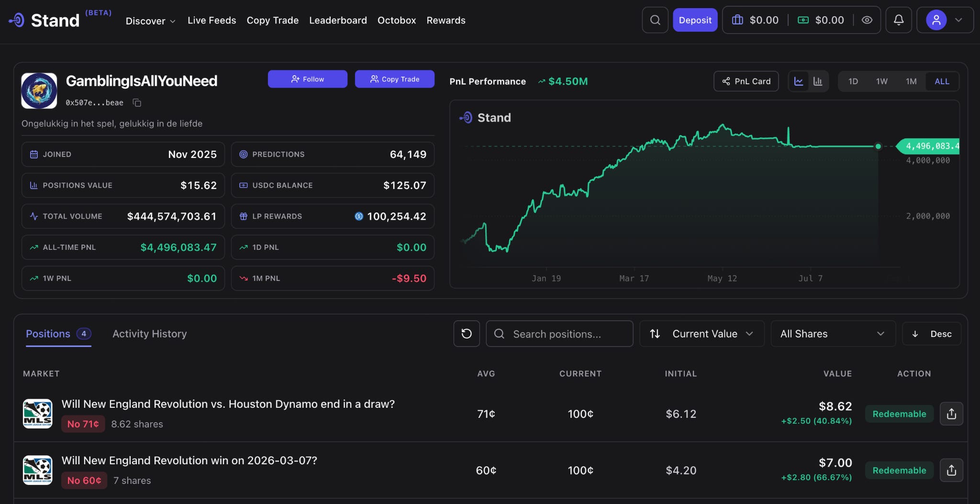Go to the Leaderboard page
Image resolution: width=980 pixels, height=504 pixels.
click(338, 20)
